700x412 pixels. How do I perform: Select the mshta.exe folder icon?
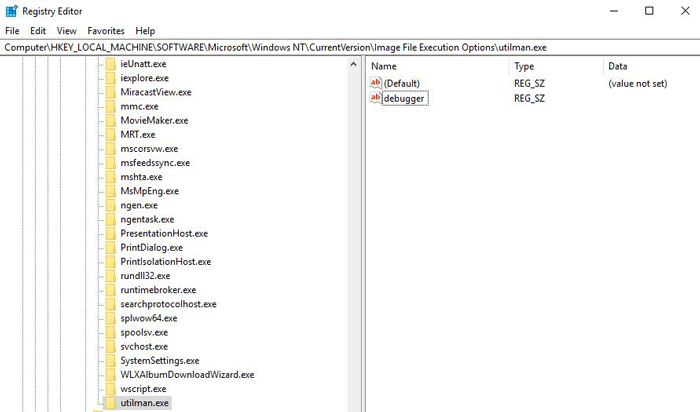pyautogui.click(x=111, y=177)
